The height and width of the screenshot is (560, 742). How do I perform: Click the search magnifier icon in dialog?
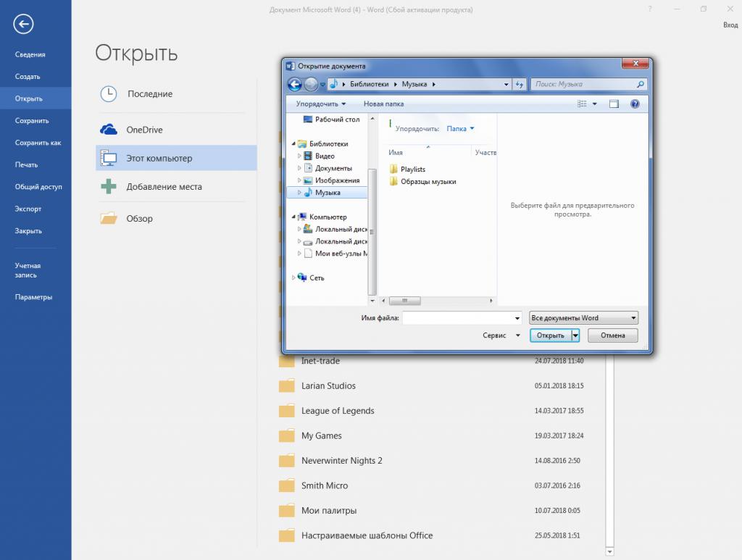coord(641,84)
